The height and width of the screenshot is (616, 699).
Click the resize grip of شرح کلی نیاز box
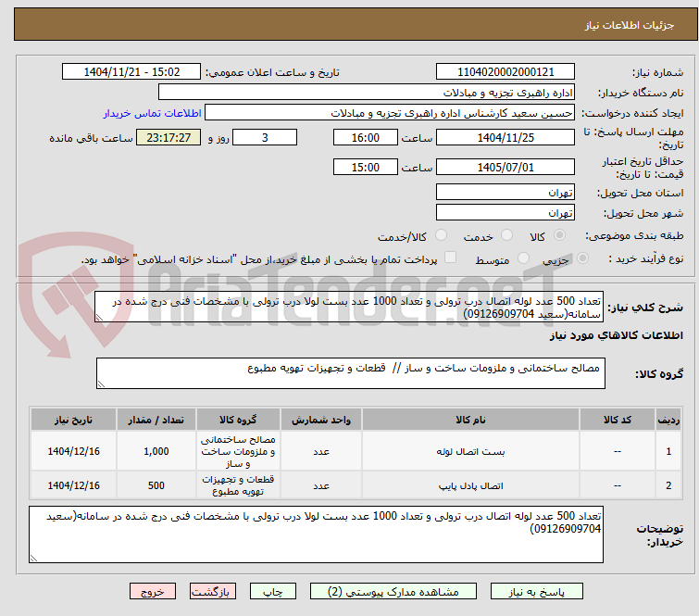click(99, 318)
